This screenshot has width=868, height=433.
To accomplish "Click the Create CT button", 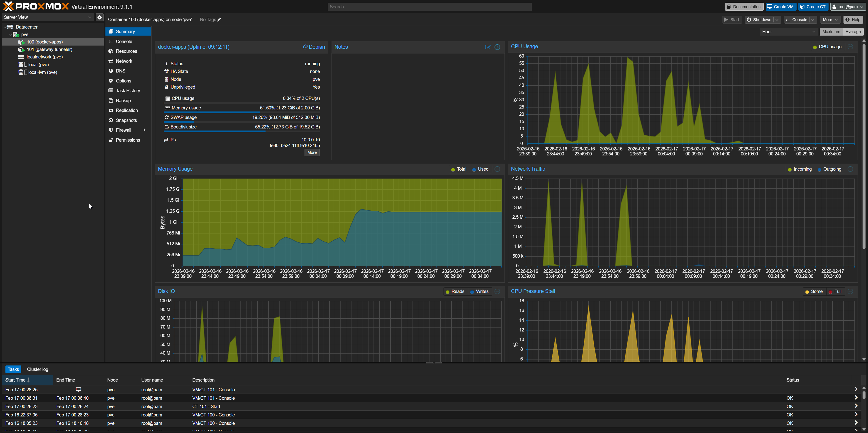I will point(813,7).
